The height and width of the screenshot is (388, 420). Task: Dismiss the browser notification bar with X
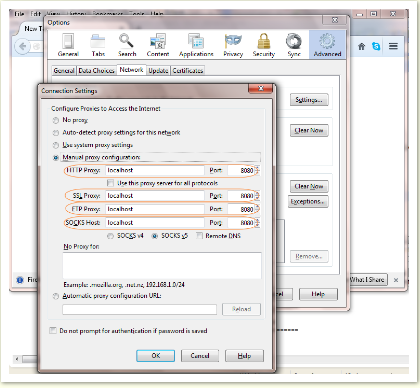(x=396, y=280)
